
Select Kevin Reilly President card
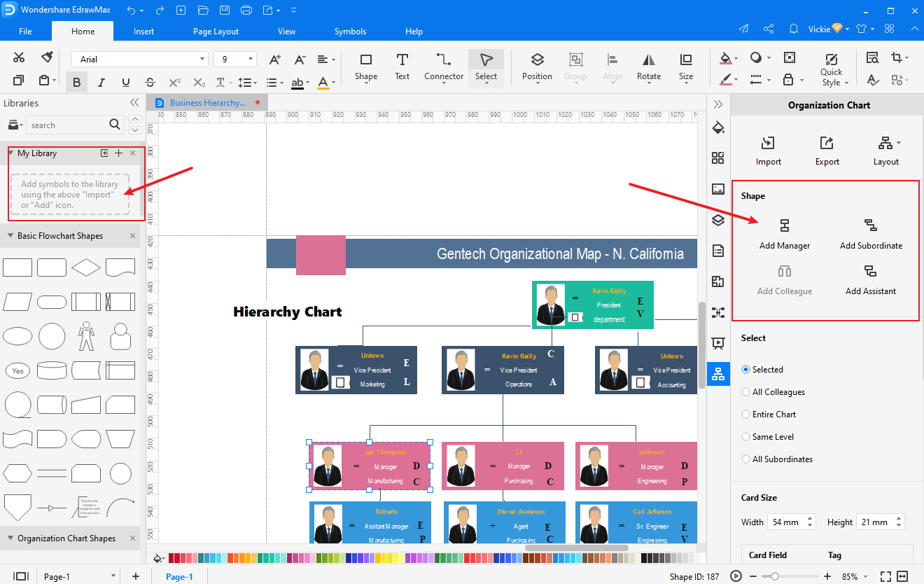click(x=592, y=305)
